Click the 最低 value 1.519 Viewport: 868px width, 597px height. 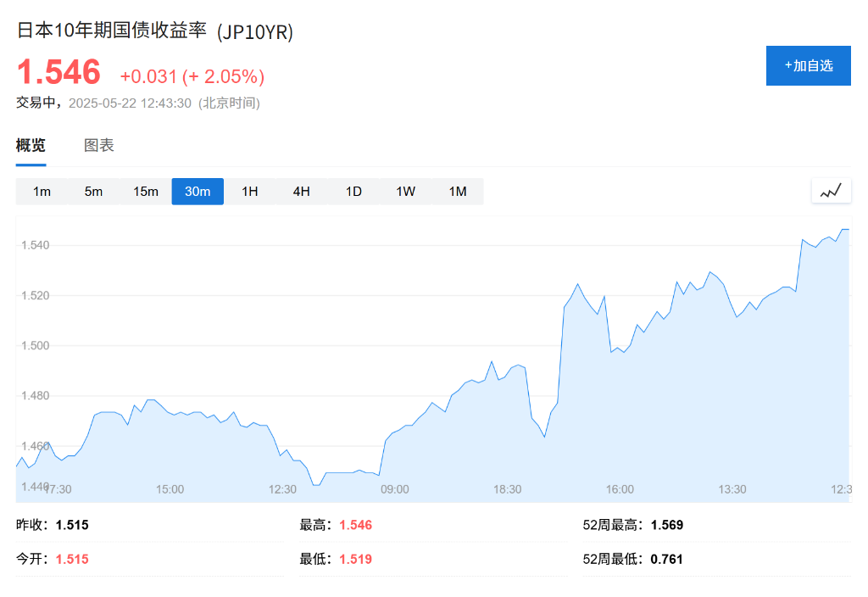pos(355,560)
